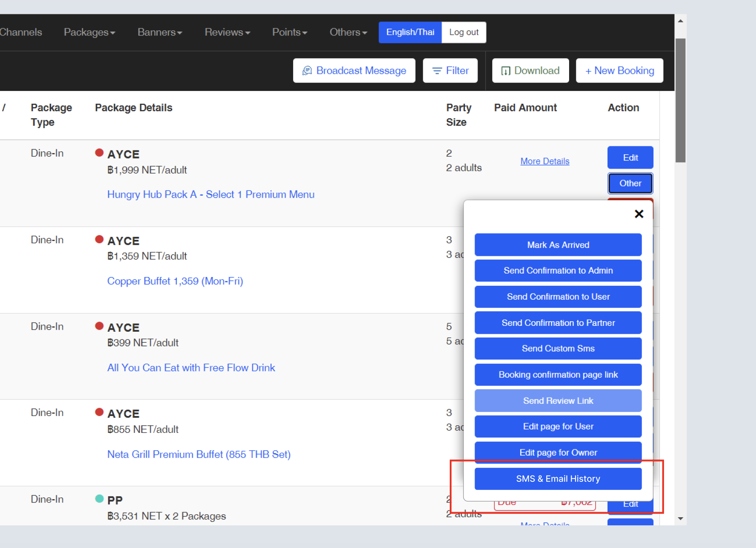Click the Send Custom Sms button

click(x=558, y=349)
